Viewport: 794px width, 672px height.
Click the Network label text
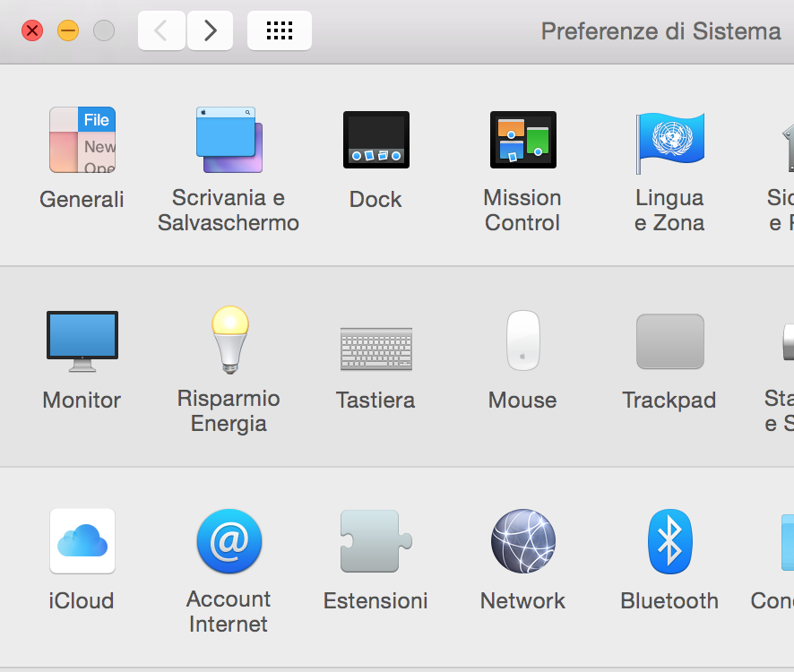pos(522,600)
